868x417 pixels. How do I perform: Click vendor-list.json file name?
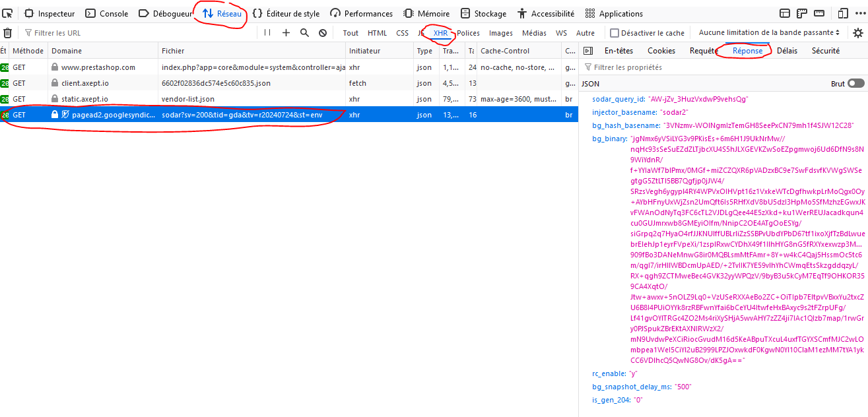coord(188,99)
